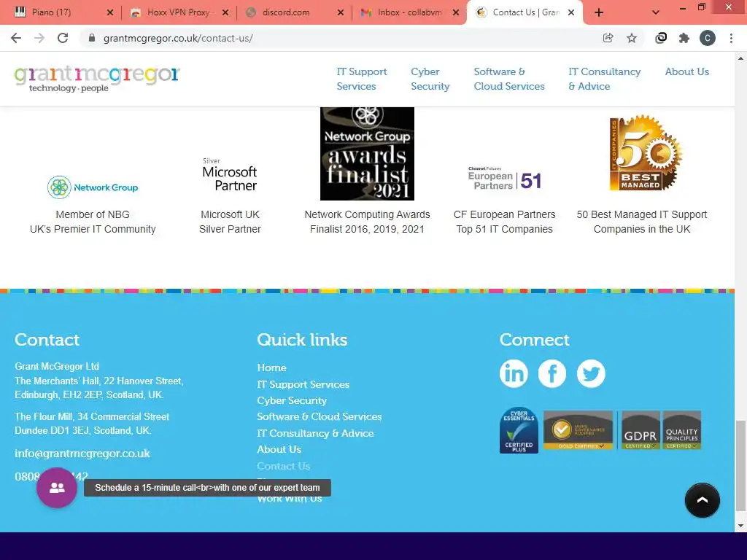The height and width of the screenshot is (560, 747).
Task: Open the Chrome three-dot menu
Action: coord(731,38)
